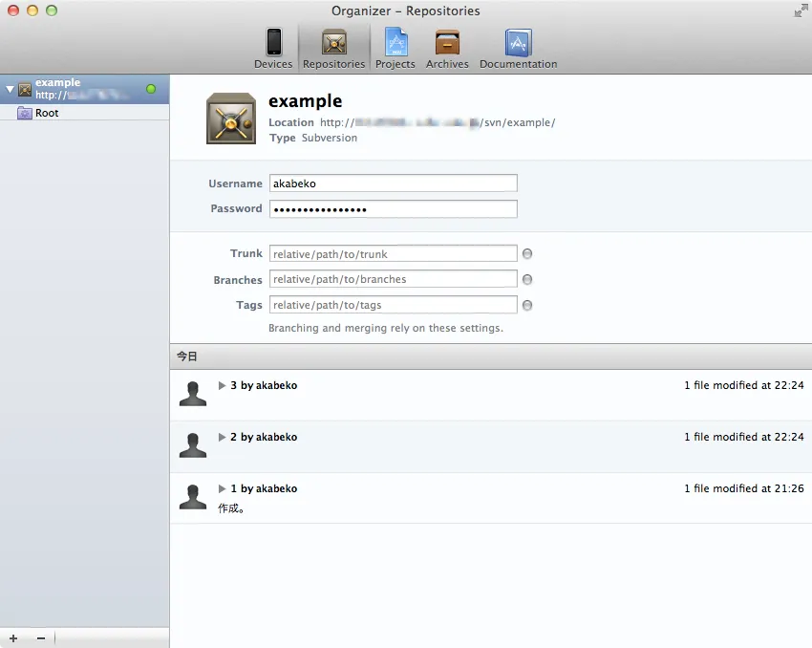This screenshot has width=812, height=648.
Task: Expand revision 2 by akabeko
Action: (223, 438)
